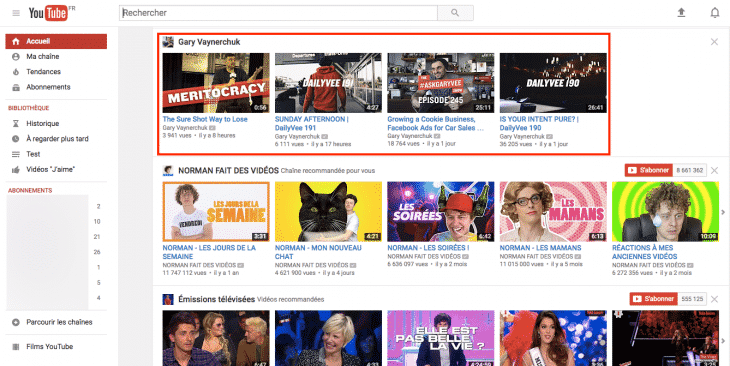Click the plus icon beside Parcourir les chaînes

pos(16,322)
